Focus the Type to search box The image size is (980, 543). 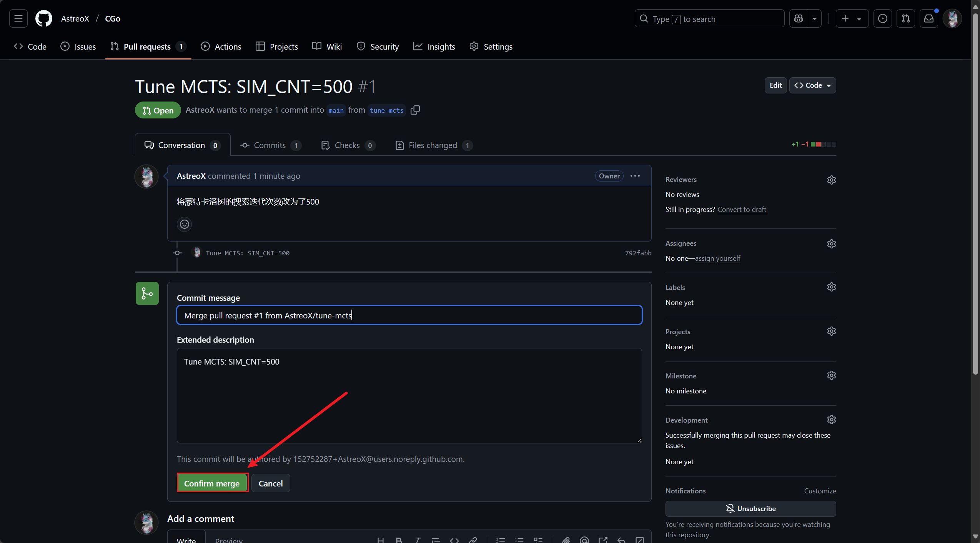(709, 18)
